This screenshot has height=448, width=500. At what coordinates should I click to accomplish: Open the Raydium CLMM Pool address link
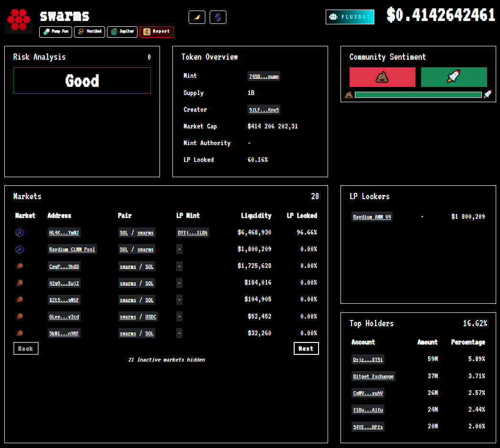[x=72, y=249]
